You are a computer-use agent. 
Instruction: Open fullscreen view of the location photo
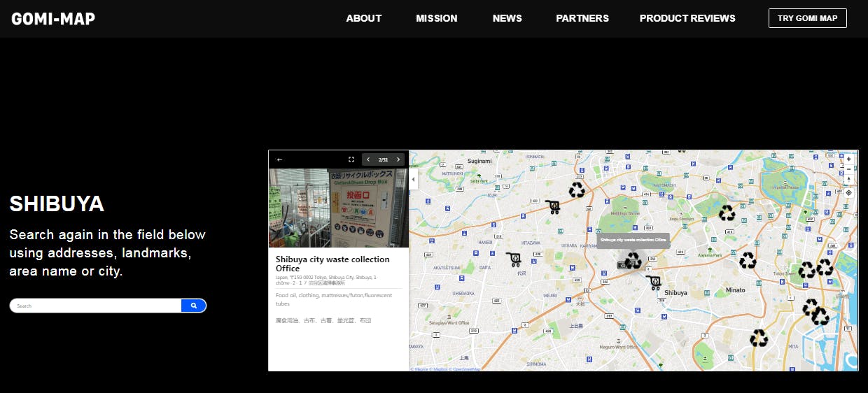click(x=351, y=159)
